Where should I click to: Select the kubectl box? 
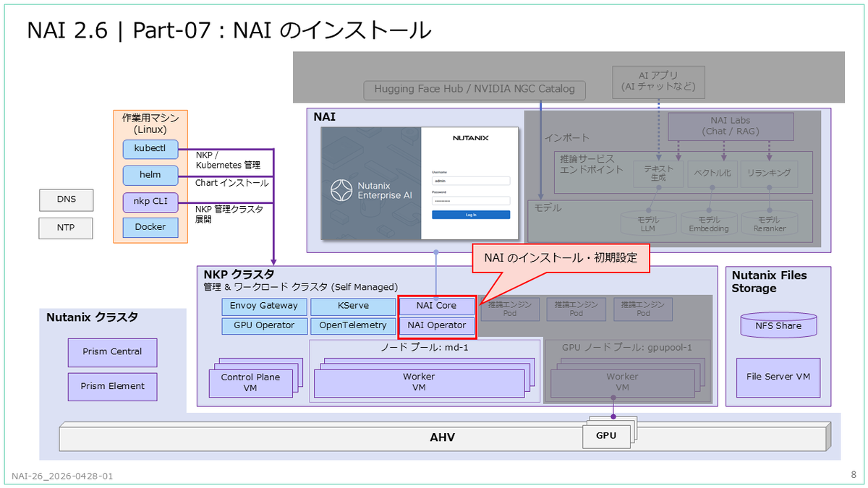point(150,149)
